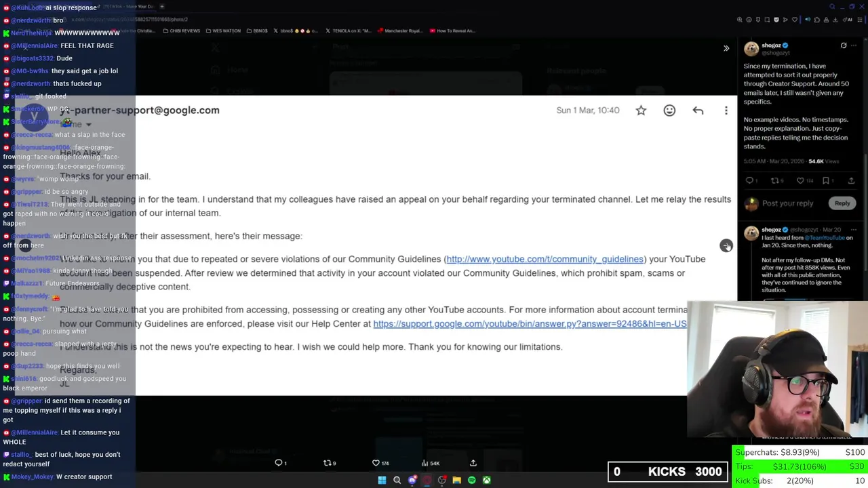
Task: Open the downloads toolbar icon
Action: point(835,20)
